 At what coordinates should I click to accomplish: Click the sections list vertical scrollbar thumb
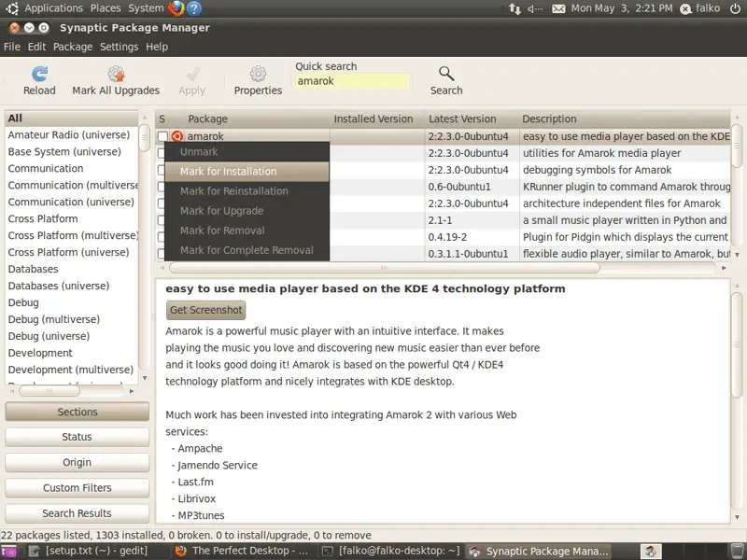[x=145, y=138]
